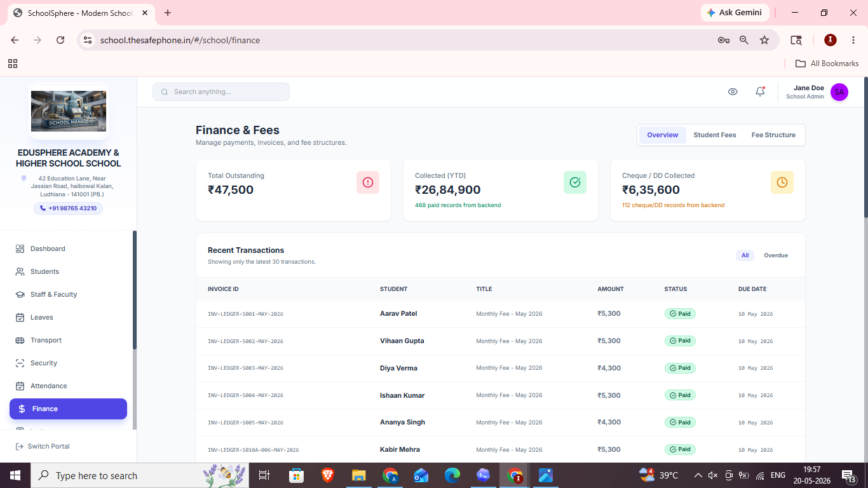The image size is (868, 488).
Task: Click the saved password key icon
Action: coord(724,40)
